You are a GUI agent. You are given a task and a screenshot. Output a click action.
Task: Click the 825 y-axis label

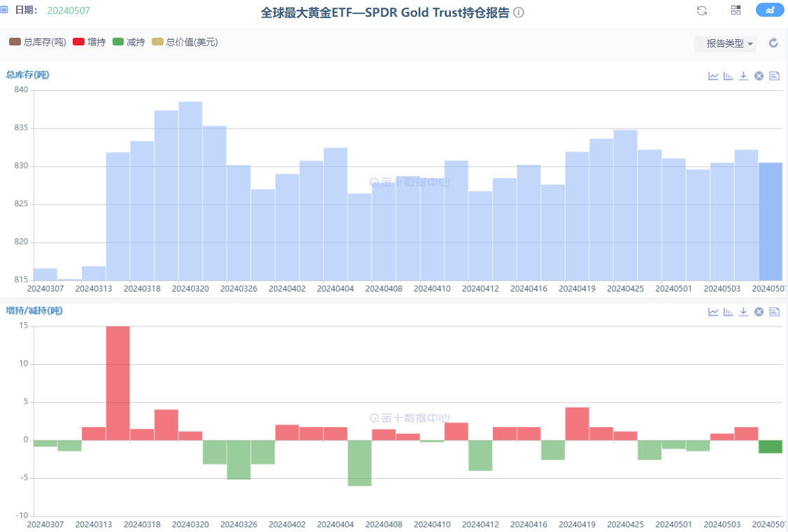21,204
